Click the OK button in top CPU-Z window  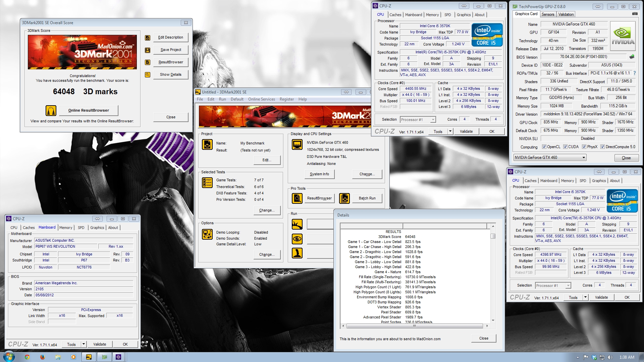492,131
